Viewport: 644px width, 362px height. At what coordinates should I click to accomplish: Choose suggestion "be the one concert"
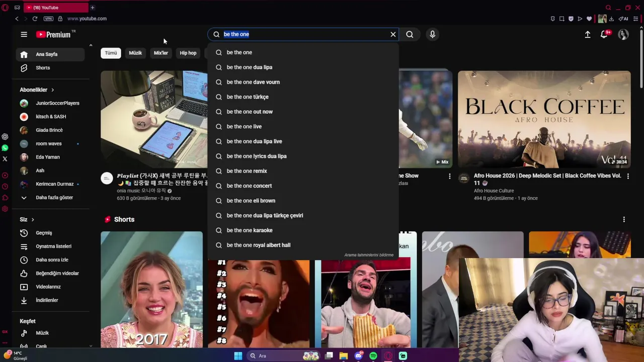[303, 186]
